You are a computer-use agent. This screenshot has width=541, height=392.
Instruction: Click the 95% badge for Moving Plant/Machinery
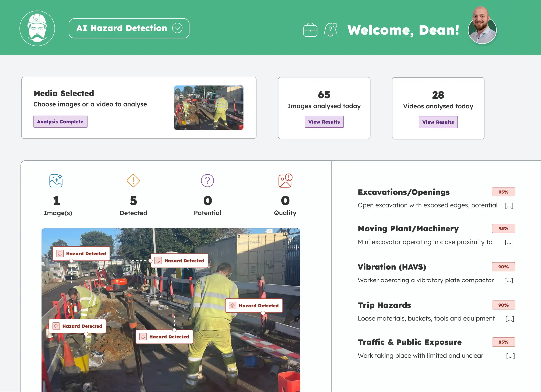[x=503, y=229]
